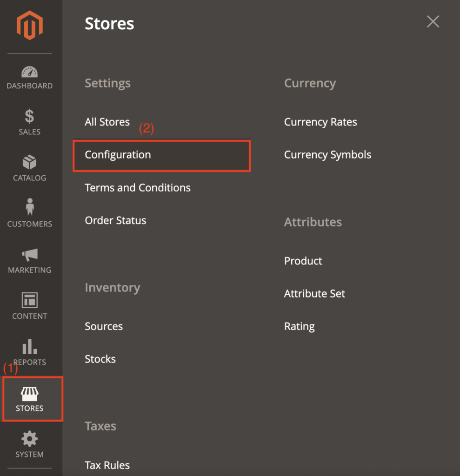Open the Content layout icon

(30, 300)
